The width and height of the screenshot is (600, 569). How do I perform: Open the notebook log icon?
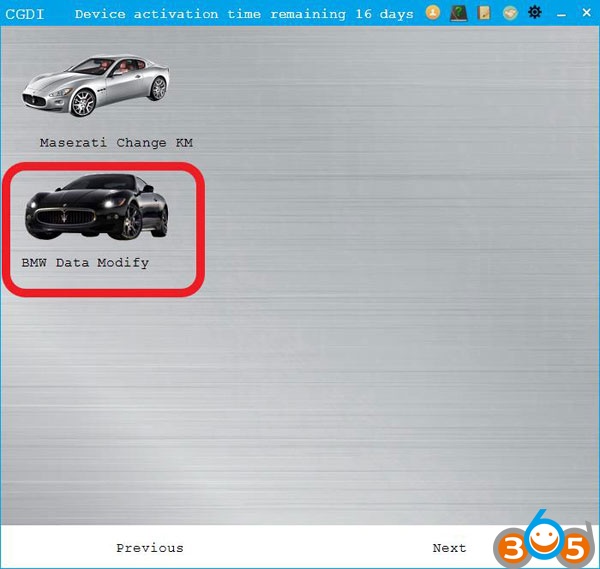click(x=484, y=13)
